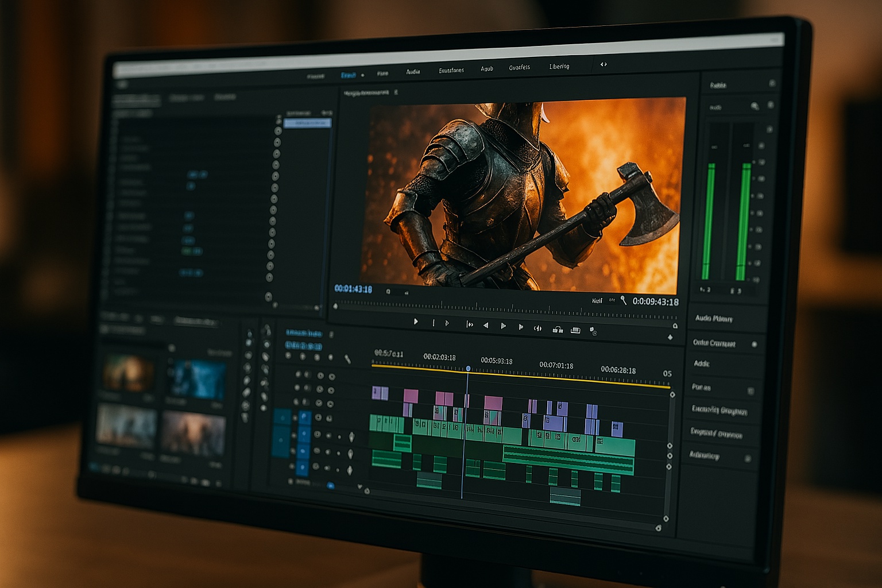Toggle the top video track eye icon
This screenshot has height=588, width=882.
(x=320, y=376)
